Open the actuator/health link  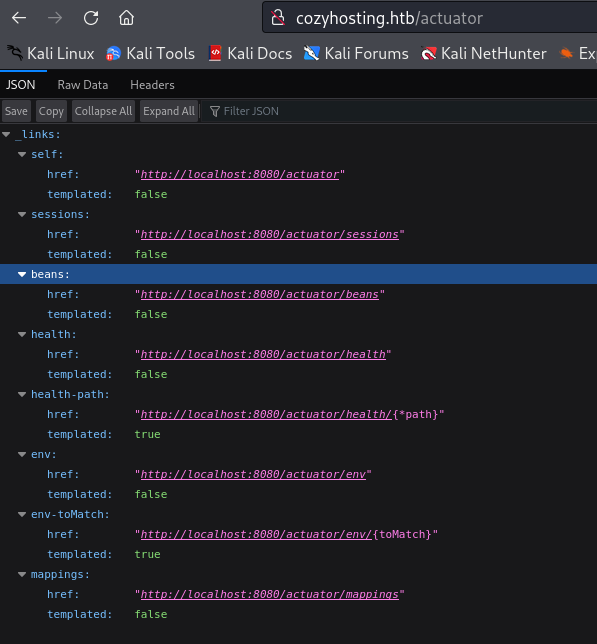[x=263, y=354]
